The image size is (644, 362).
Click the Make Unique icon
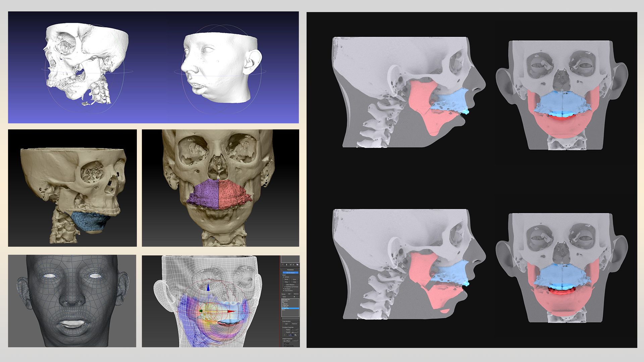pos(290,264)
